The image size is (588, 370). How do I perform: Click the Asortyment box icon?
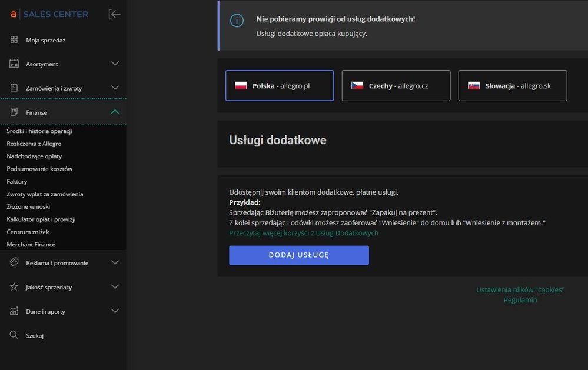pos(14,64)
